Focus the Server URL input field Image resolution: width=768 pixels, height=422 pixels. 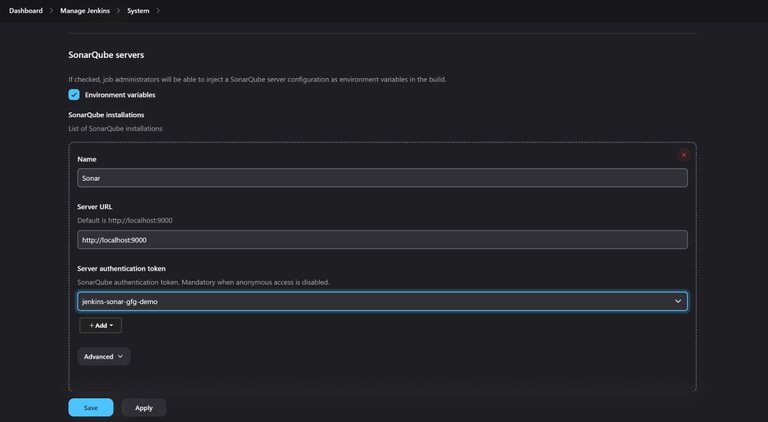click(x=382, y=240)
